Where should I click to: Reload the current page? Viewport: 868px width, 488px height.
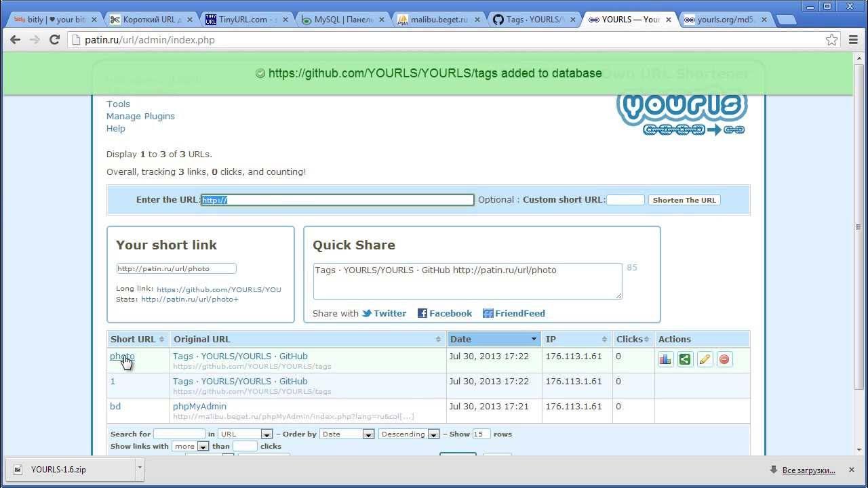[x=55, y=40]
